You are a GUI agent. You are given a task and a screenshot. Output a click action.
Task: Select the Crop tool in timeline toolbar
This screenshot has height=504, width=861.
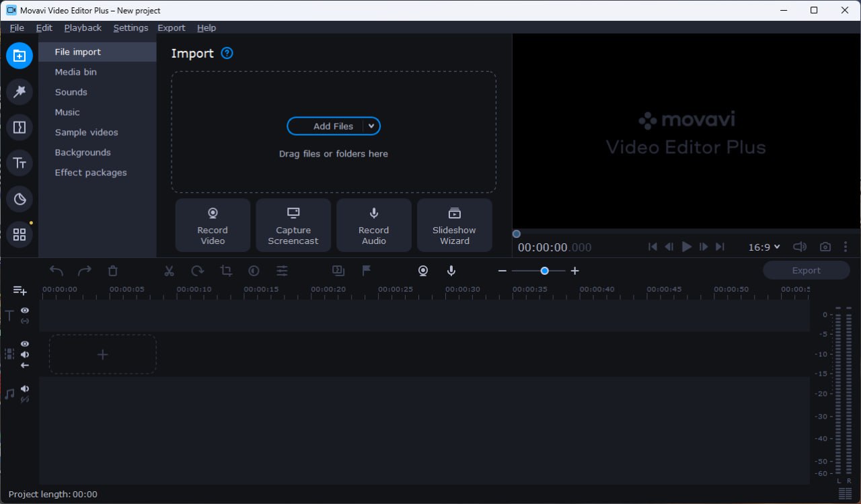tap(226, 271)
